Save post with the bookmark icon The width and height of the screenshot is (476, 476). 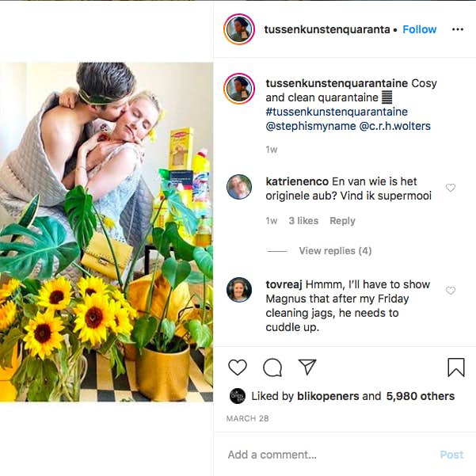pyautogui.click(x=455, y=367)
